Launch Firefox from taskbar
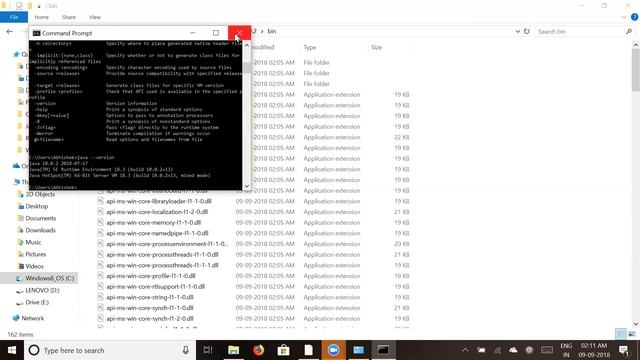640x360 pixels. point(258,350)
